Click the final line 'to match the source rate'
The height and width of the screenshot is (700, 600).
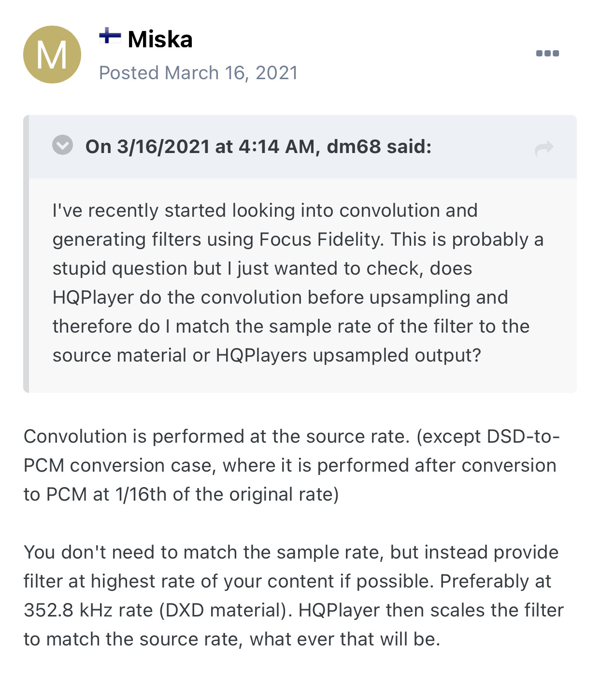coord(232,639)
